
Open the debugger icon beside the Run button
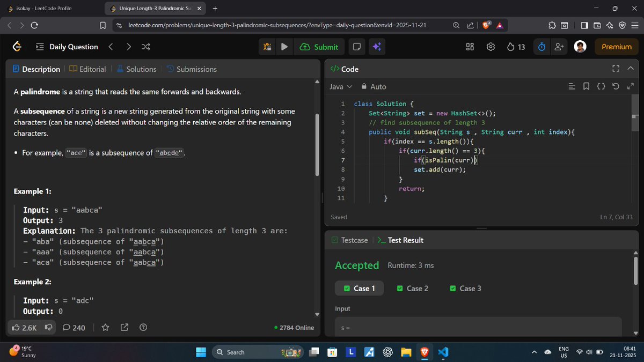(x=267, y=47)
